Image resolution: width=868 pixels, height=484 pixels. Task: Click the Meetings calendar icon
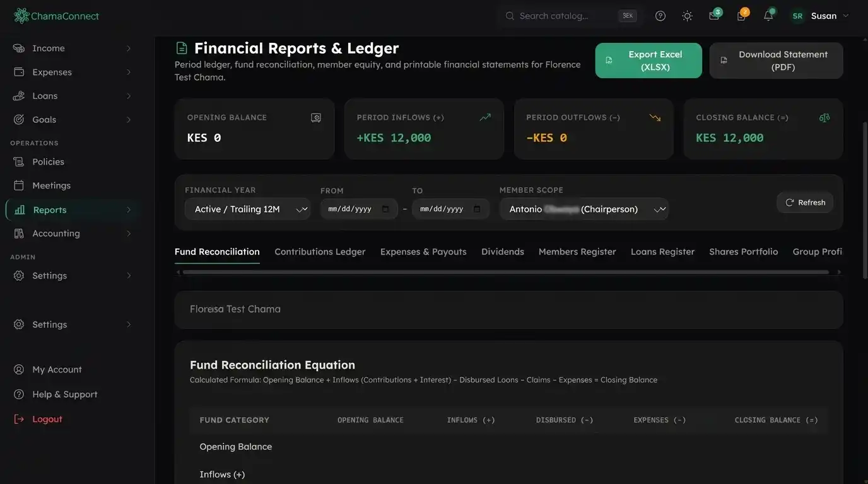tap(19, 185)
